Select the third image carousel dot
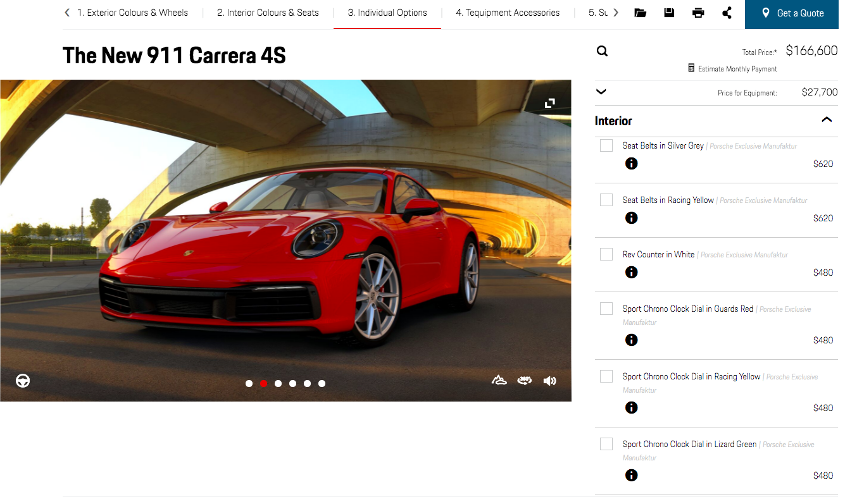Screen dimensions: 857x504 (278, 383)
